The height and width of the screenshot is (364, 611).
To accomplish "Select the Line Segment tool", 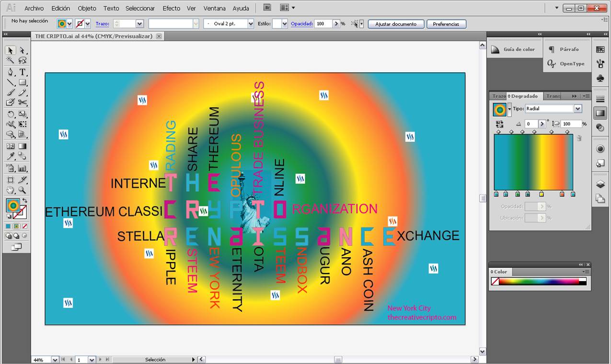I will pos(10,82).
